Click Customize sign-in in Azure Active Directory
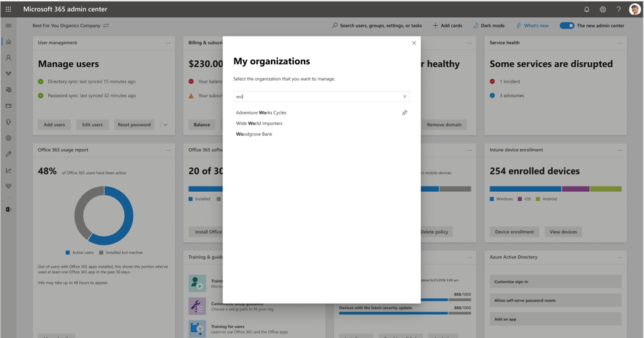The height and width of the screenshot is (338, 644). click(x=555, y=282)
